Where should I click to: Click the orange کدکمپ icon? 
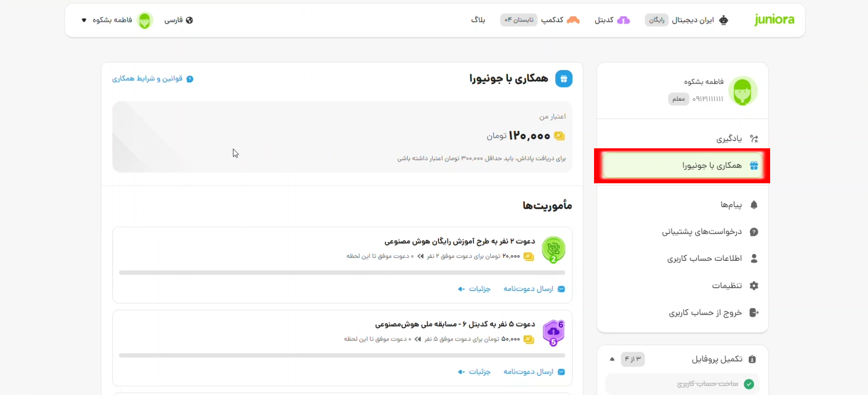coord(573,20)
